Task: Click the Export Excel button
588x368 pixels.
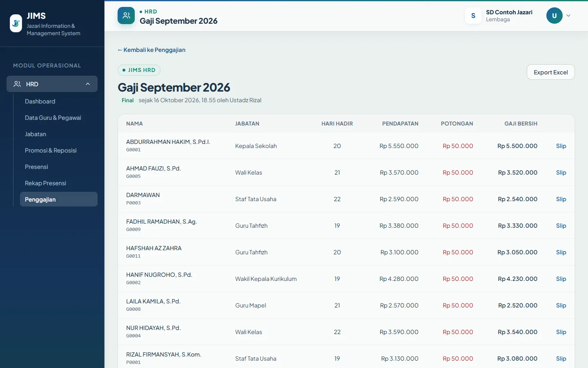Action: coord(550,72)
